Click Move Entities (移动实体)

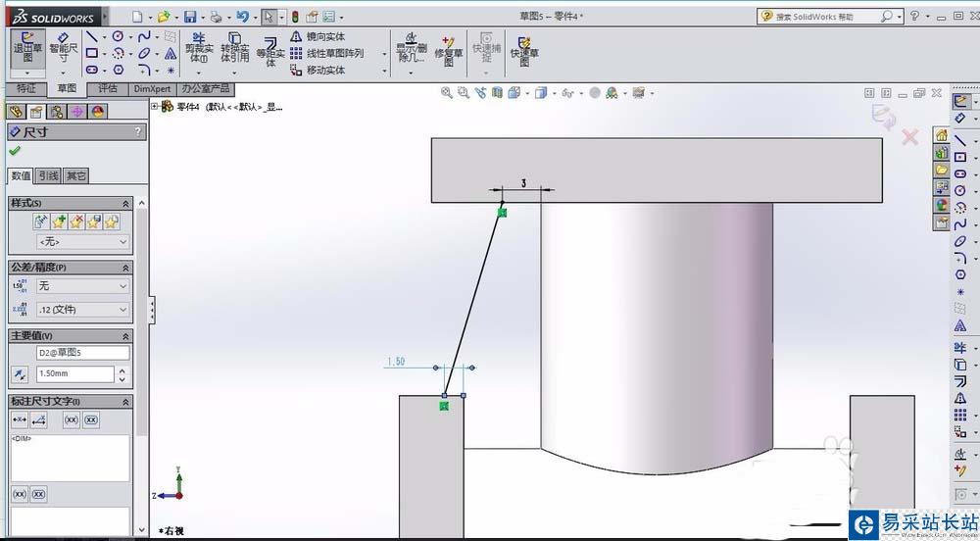pyautogui.click(x=318, y=70)
